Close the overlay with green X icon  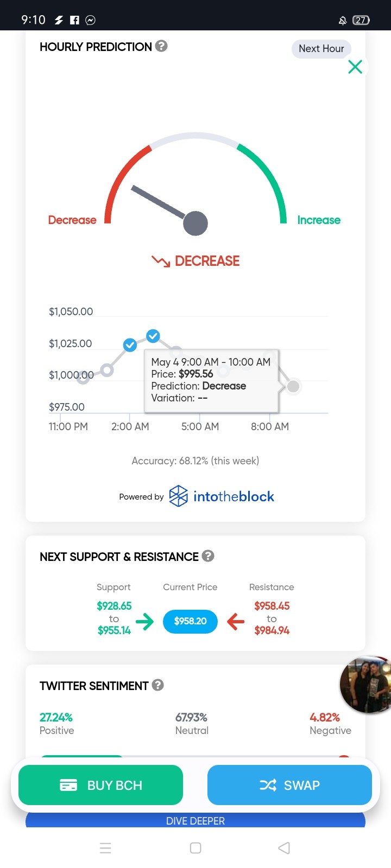click(355, 67)
